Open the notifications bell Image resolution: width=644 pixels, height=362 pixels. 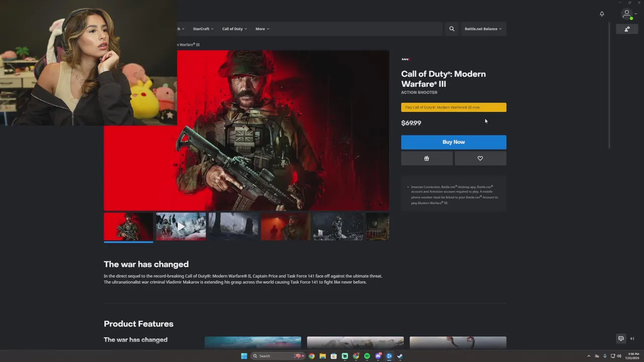(602, 14)
